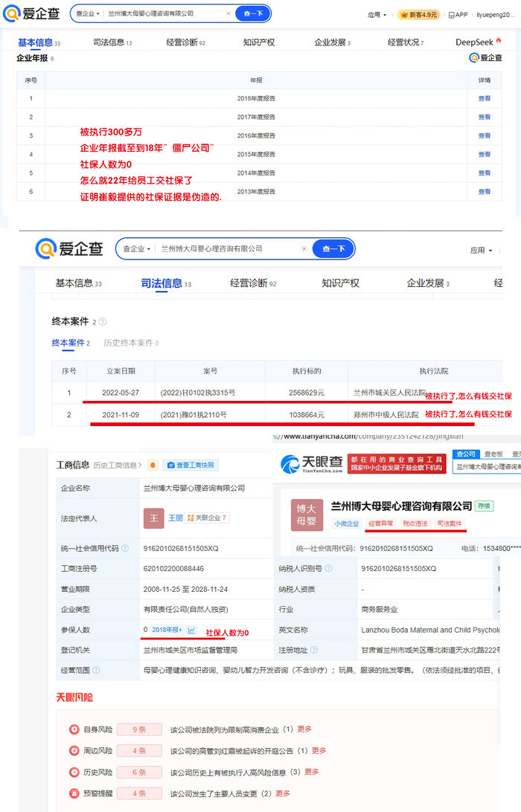This screenshot has height=812, width=521.
Task: View the 2018年度报告 via 查看 link
Action: pos(484,98)
